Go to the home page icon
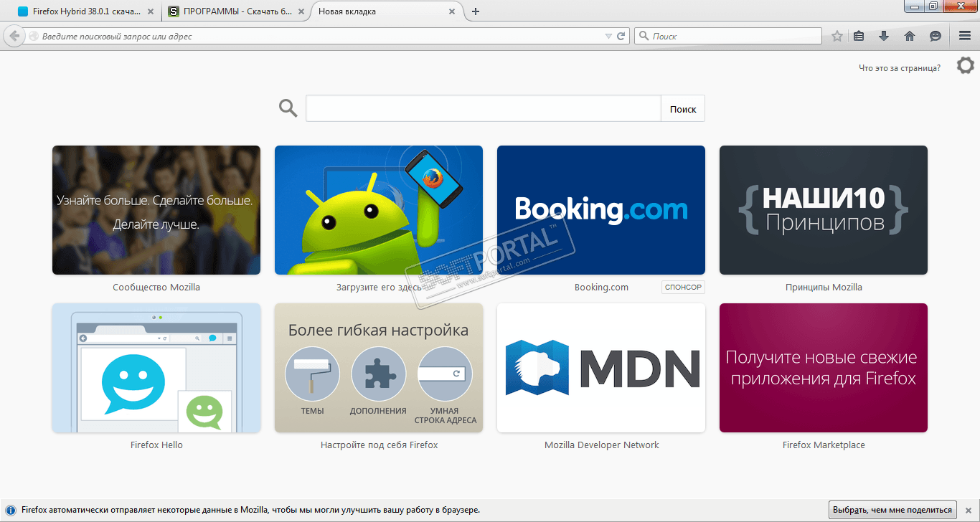 [910, 36]
